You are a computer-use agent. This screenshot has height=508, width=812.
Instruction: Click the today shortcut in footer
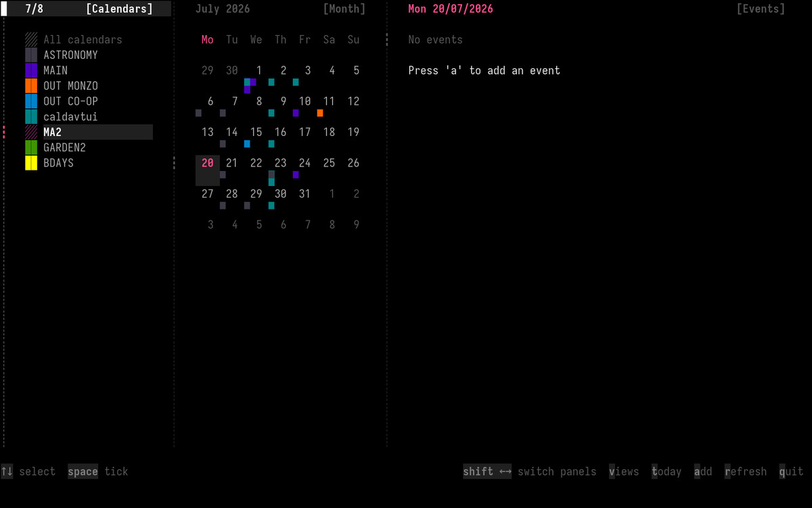click(x=667, y=471)
